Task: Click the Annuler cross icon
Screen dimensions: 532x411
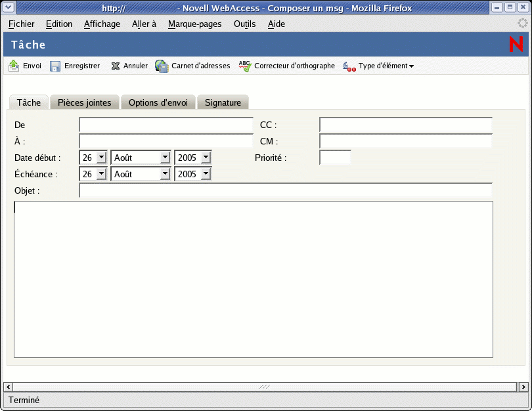Action: point(116,66)
